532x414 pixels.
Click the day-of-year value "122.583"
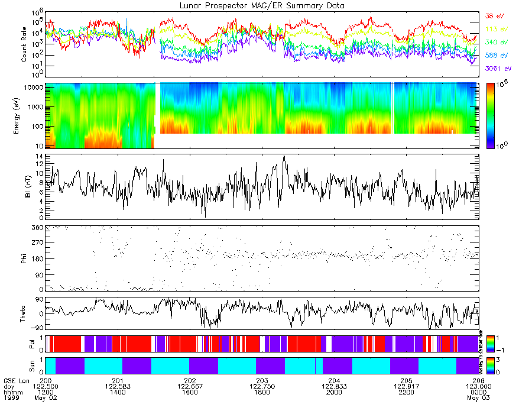pyautogui.click(x=118, y=387)
